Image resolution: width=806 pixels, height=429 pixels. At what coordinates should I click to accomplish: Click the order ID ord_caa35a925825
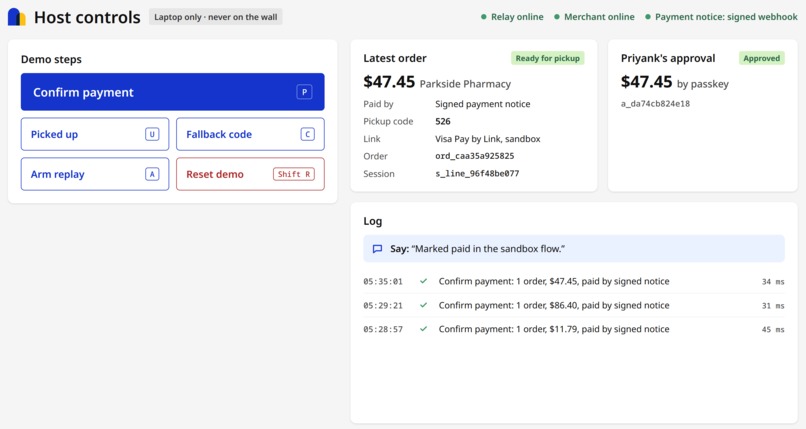(x=474, y=156)
